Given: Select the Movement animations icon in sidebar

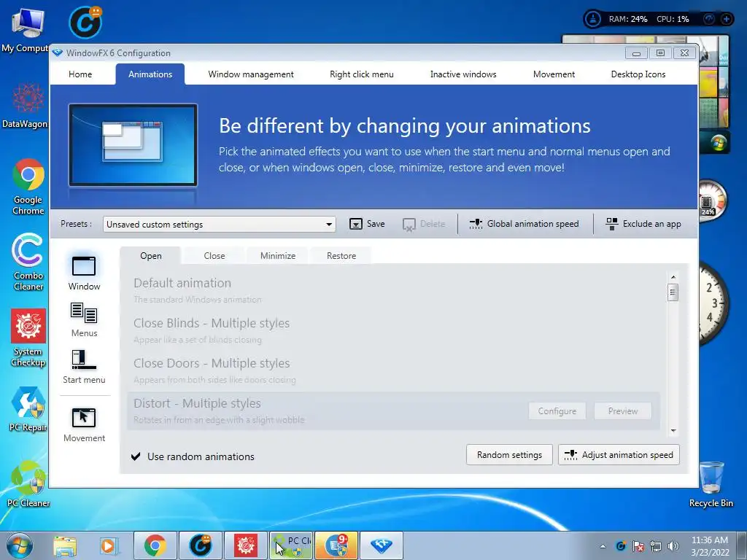Looking at the screenshot, I should tap(84, 418).
